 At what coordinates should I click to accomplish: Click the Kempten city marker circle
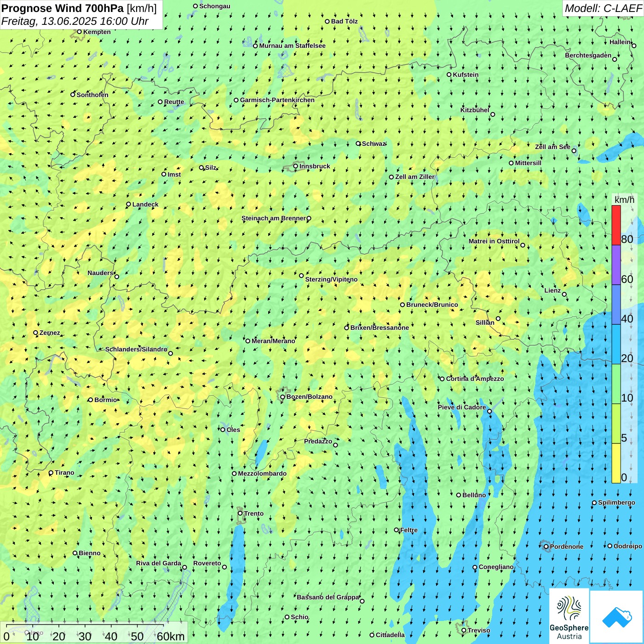click(x=79, y=32)
